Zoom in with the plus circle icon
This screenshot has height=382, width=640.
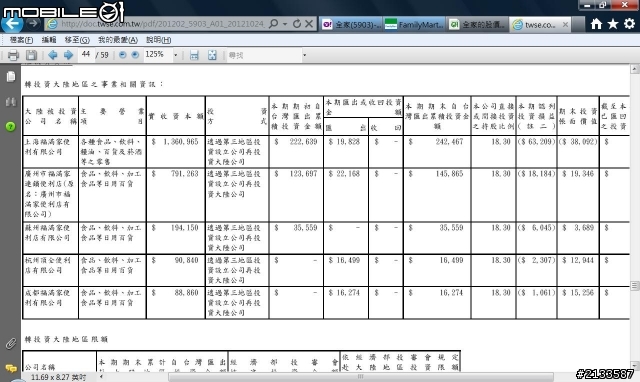click(x=135, y=55)
